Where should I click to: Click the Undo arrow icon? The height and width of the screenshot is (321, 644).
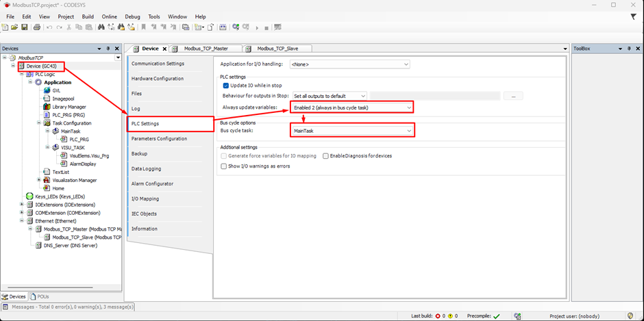(x=49, y=27)
